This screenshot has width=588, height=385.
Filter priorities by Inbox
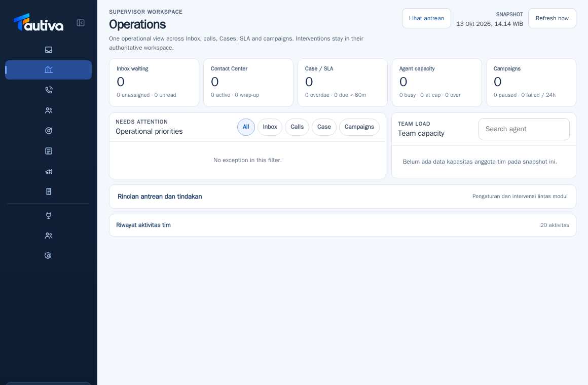coord(270,127)
